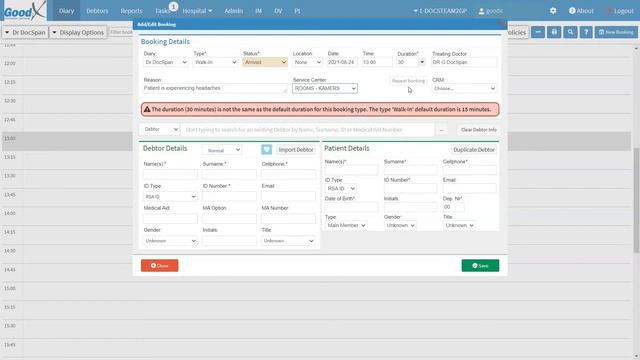Click debtor Name(s) input field
The height and width of the screenshot is (360, 640).
tap(170, 174)
